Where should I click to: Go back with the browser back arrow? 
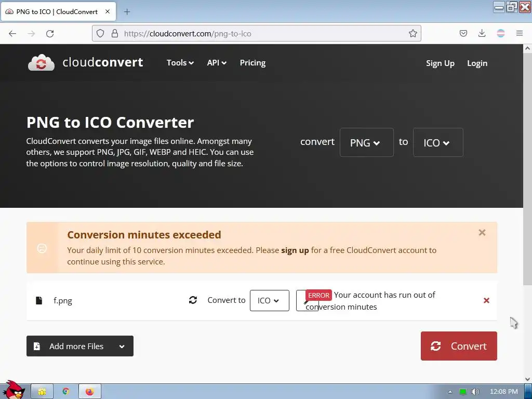pos(12,34)
